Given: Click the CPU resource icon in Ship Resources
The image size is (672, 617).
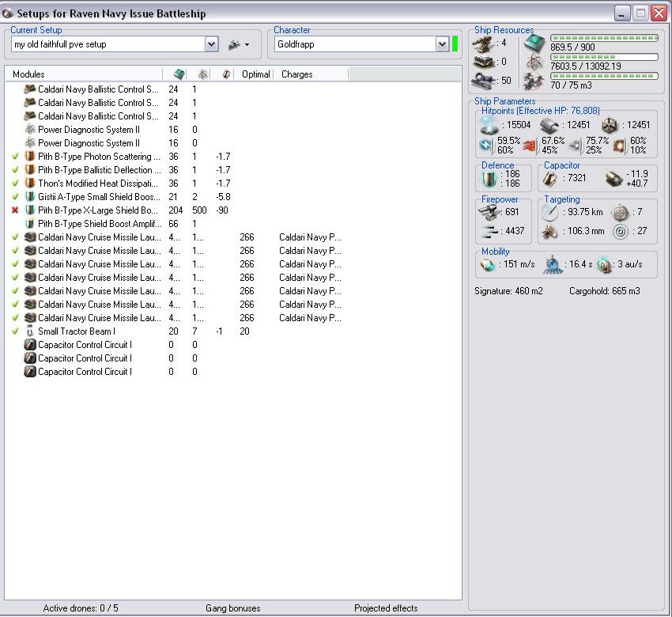Looking at the screenshot, I should (534, 43).
